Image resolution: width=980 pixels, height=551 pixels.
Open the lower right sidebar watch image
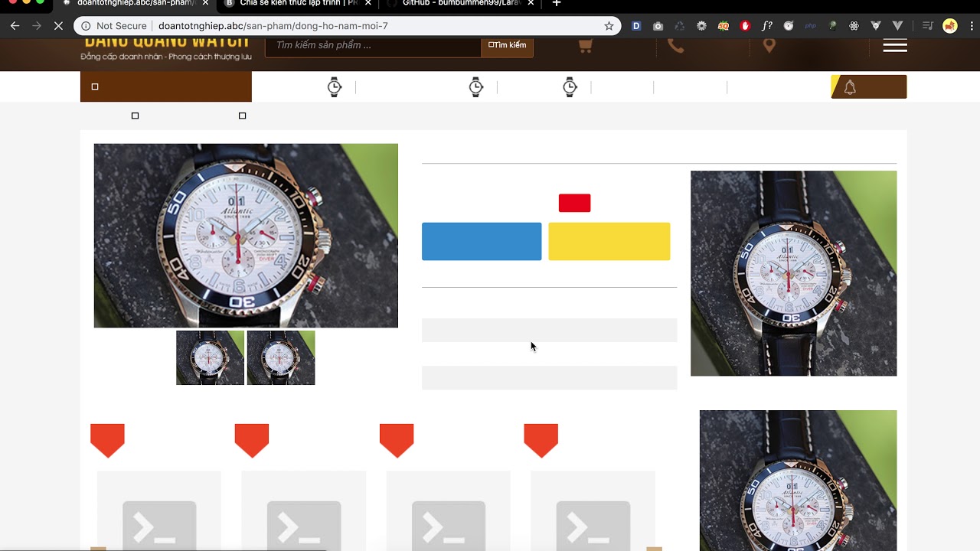(x=799, y=481)
